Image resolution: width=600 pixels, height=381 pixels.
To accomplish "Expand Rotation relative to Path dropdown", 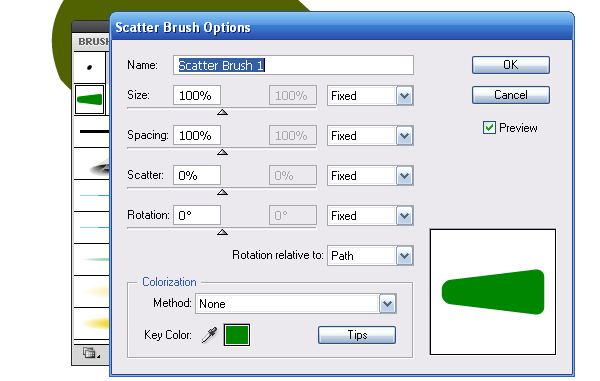I will point(370,256).
